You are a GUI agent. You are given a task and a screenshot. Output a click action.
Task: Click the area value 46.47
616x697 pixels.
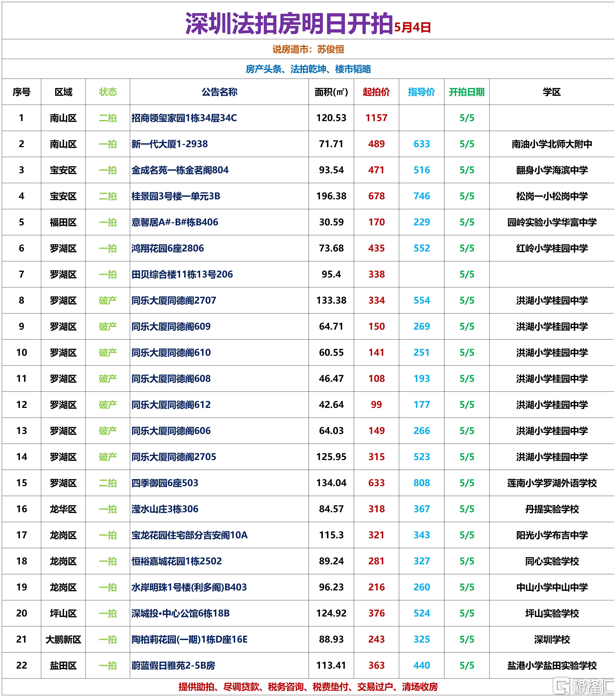(331, 379)
